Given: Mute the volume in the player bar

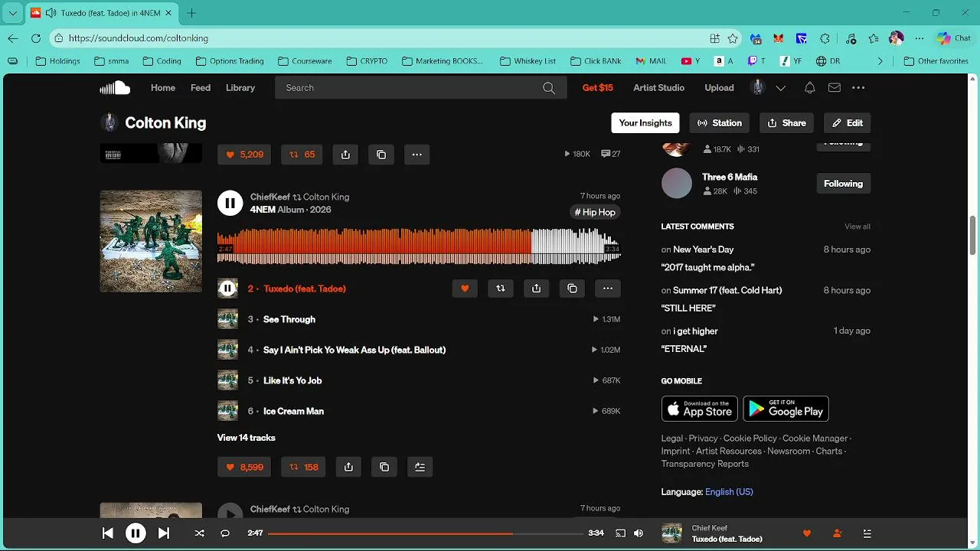Looking at the screenshot, I should coord(639,533).
